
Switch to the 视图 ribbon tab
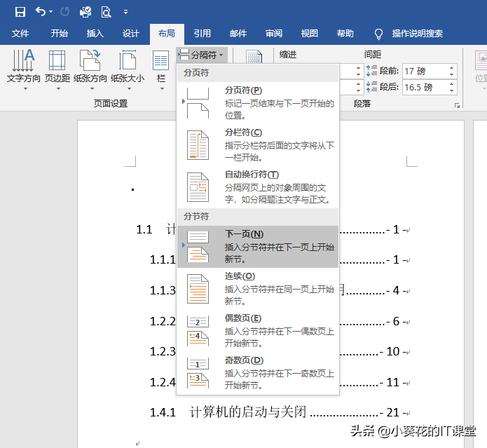[310, 33]
